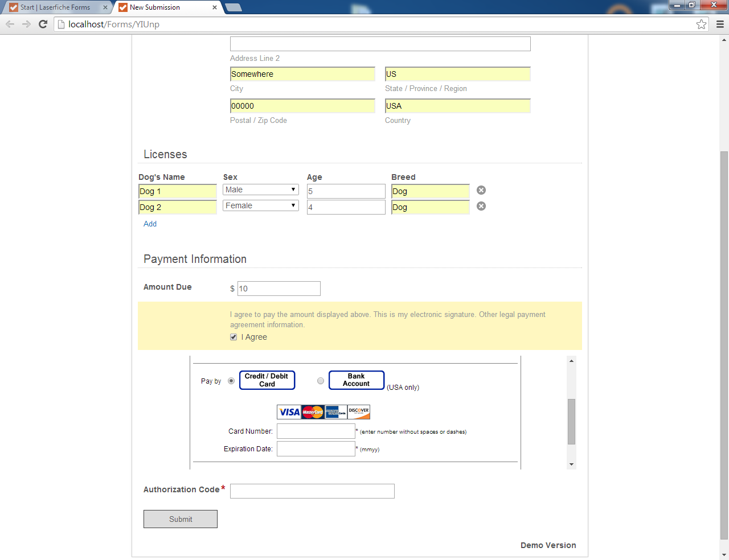Click the Authorization Code input field
729x560 pixels.
tap(312, 491)
